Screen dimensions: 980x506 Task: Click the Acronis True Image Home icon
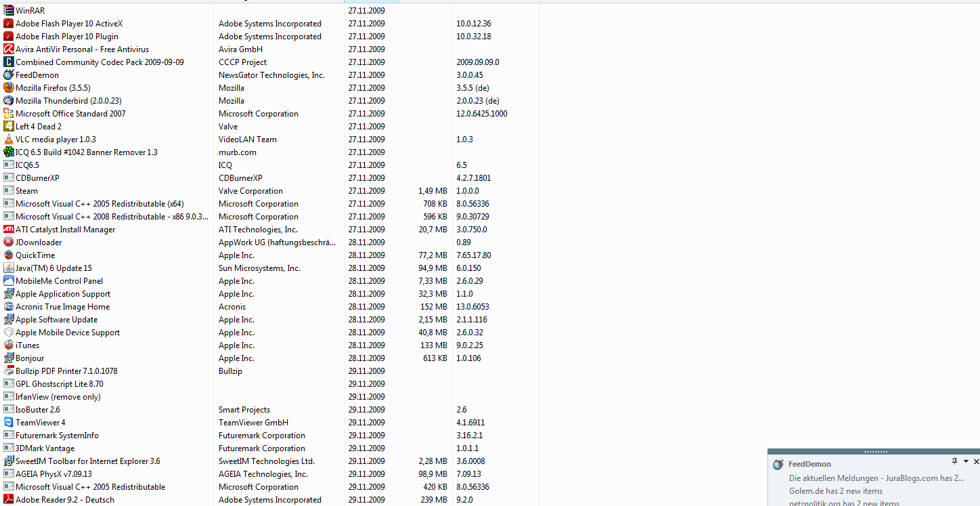(8, 307)
